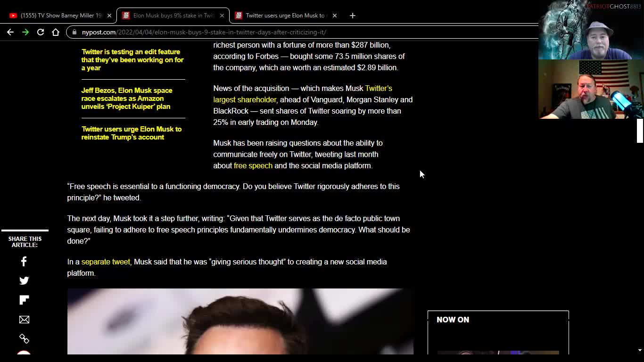Close the Twitter users urge Elon Musk tab
The image size is (644, 362).
click(335, 16)
